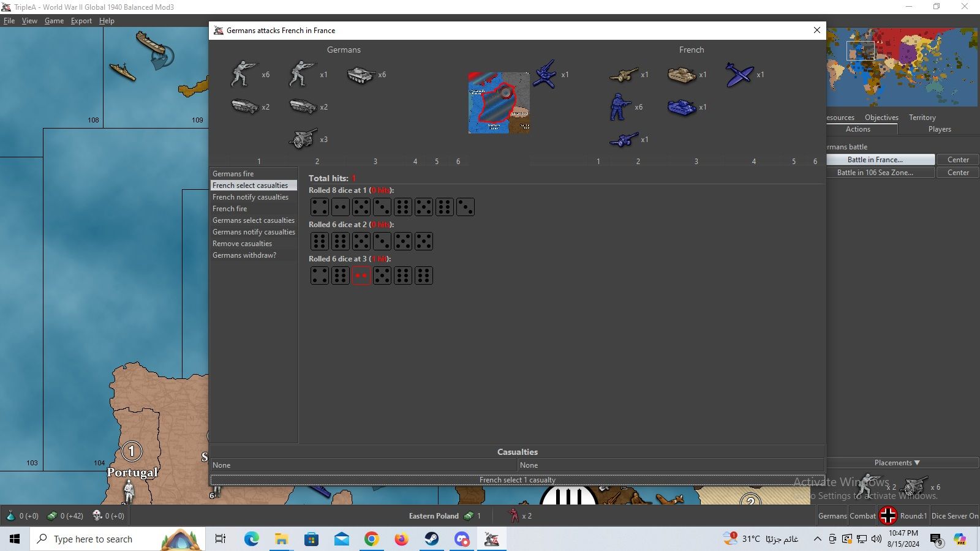This screenshot has width=980, height=551.
Task: Click the TripleA taskbar icon
Action: [492, 539]
